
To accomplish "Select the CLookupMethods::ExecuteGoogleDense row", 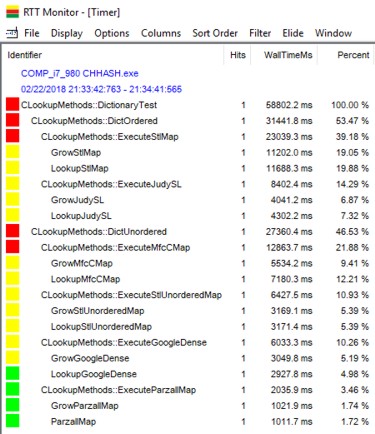I will 188,342.
